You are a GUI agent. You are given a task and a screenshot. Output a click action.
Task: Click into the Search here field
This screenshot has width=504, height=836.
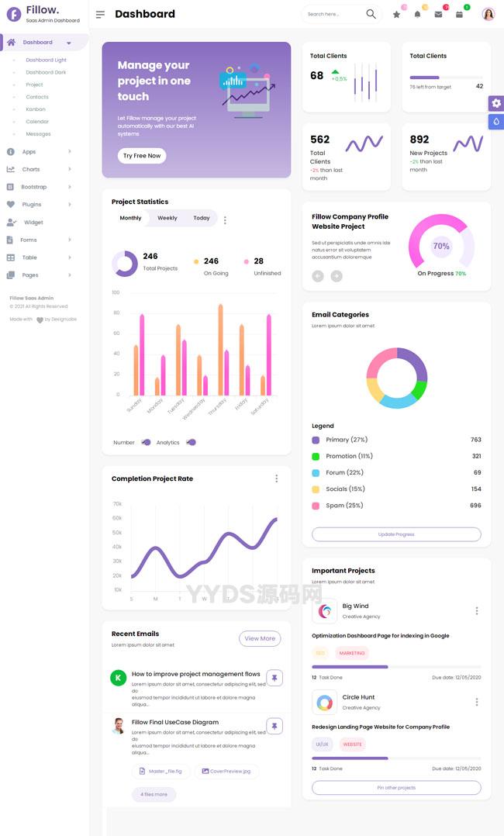click(330, 14)
